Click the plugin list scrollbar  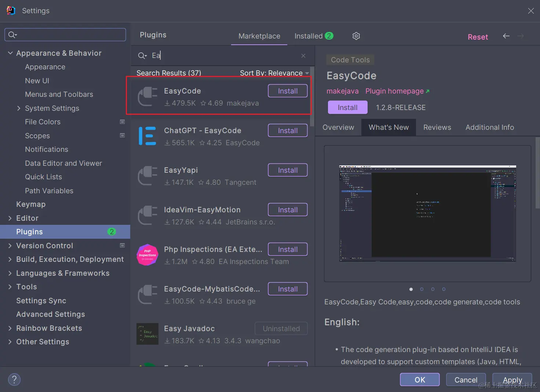(x=312, y=96)
